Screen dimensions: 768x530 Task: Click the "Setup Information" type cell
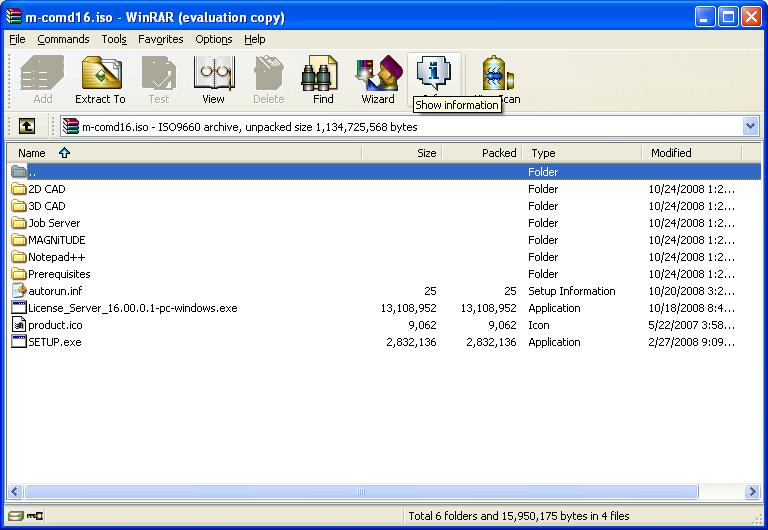point(572,291)
